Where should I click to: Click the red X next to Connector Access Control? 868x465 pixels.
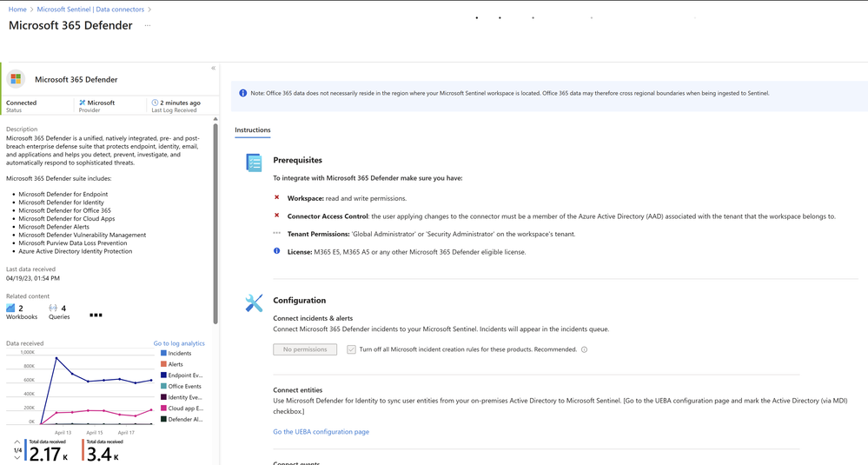(x=277, y=216)
